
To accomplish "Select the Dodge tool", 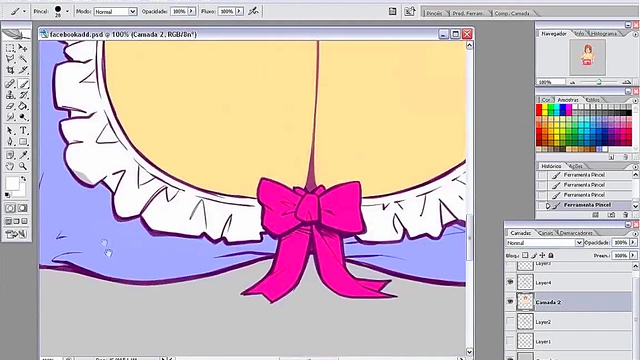I will point(23,117).
